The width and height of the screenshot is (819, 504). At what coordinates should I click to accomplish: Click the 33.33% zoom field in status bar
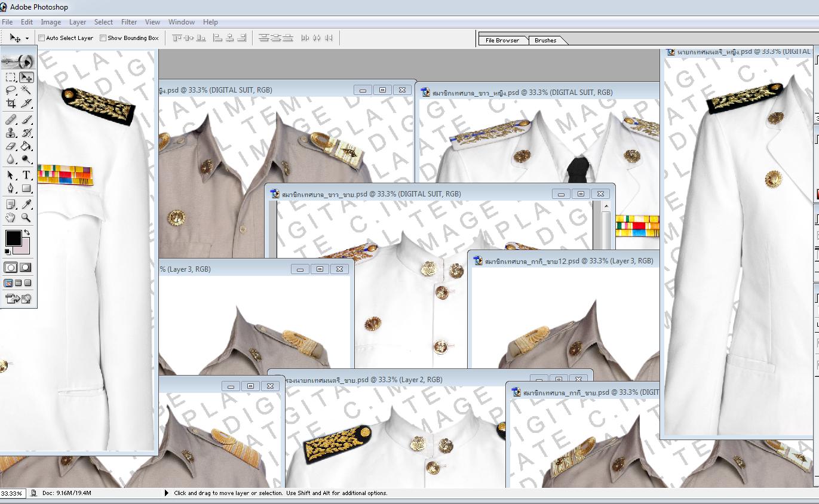coord(11,493)
